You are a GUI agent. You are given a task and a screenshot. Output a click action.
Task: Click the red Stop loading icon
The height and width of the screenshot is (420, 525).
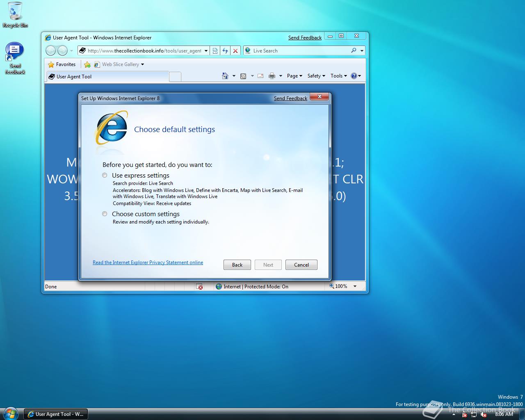point(235,51)
